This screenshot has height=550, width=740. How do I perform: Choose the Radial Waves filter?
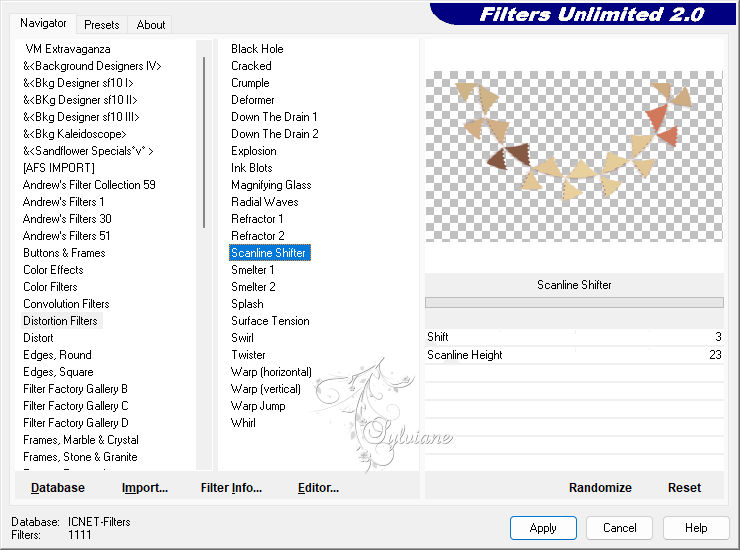coord(265,202)
